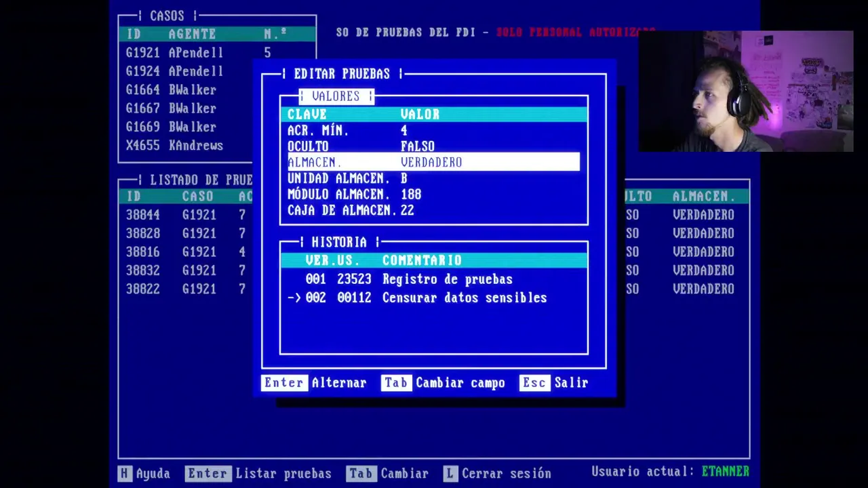Click the bottom bar Tab key for Cambiar
The height and width of the screenshot is (488, 868).
(361, 473)
